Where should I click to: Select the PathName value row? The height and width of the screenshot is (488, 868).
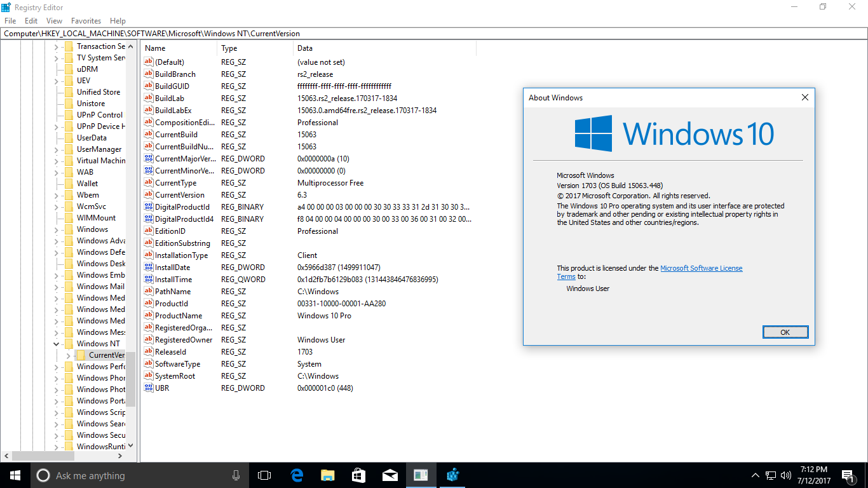(x=308, y=292)
